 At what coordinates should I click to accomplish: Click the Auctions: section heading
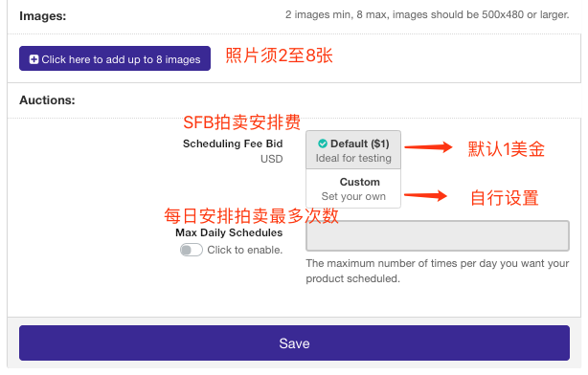(x=47, y=100)
